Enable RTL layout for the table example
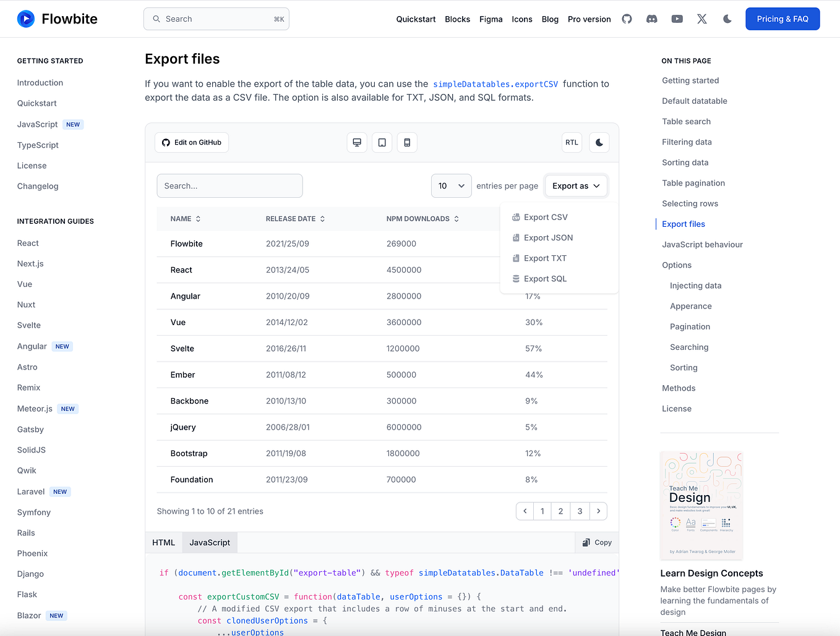 point(571,142)
